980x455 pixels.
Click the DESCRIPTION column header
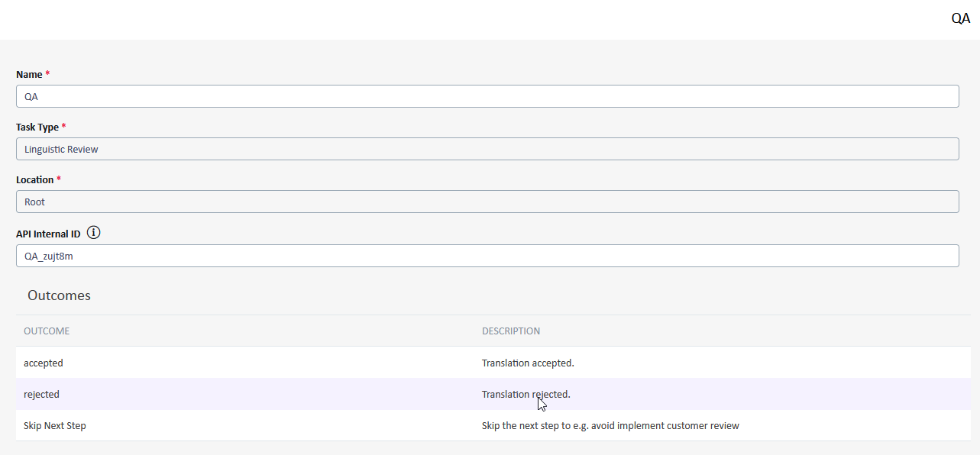pyautogui.click(x=511, y=331)
